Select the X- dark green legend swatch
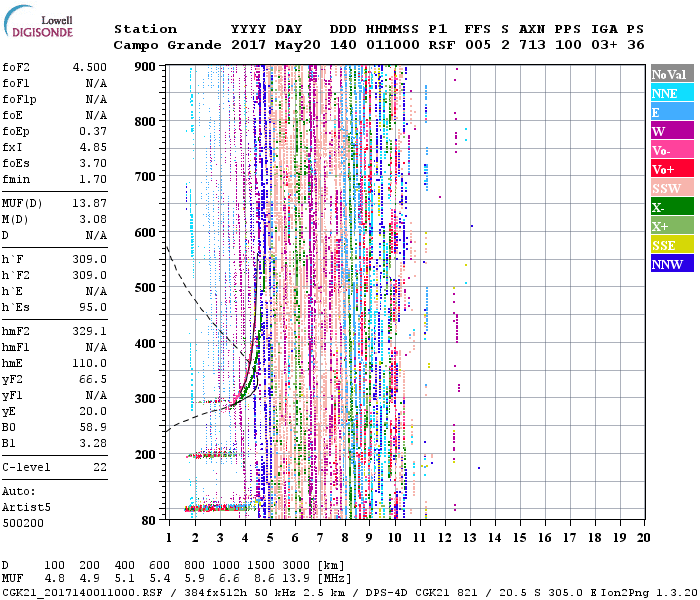The height and width of the screenshot is (600, 700). 672,207
